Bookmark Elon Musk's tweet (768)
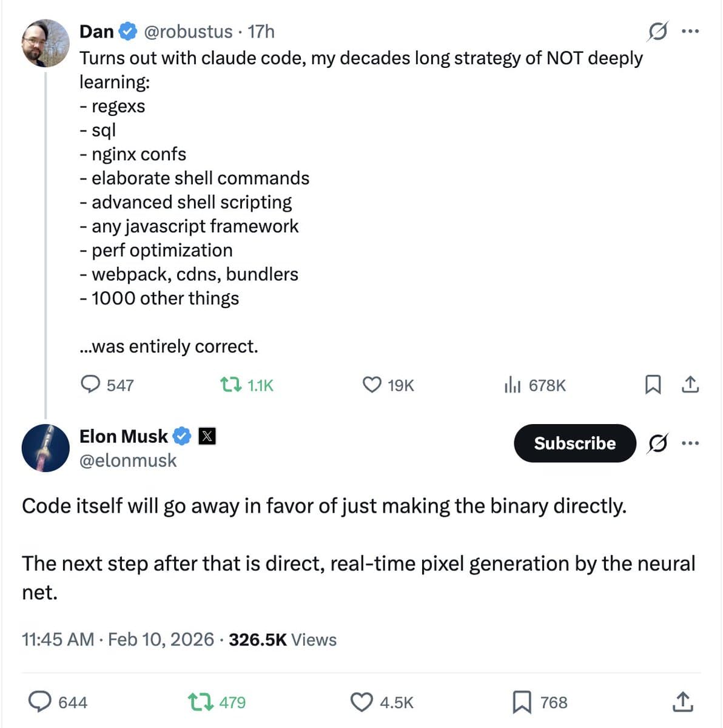Viewport: 723px width, 728px height. click(x=522, y=702)
